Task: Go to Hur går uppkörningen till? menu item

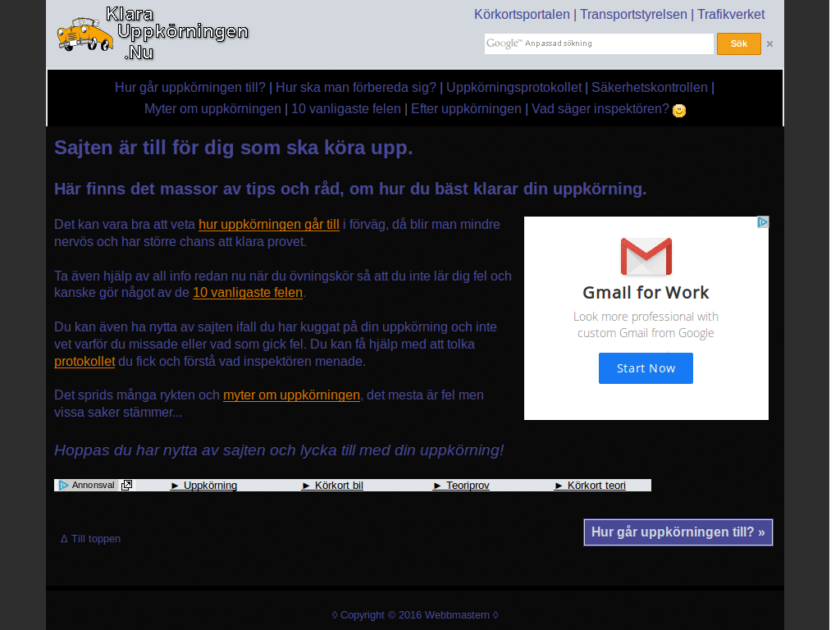Action: (190, 87)
